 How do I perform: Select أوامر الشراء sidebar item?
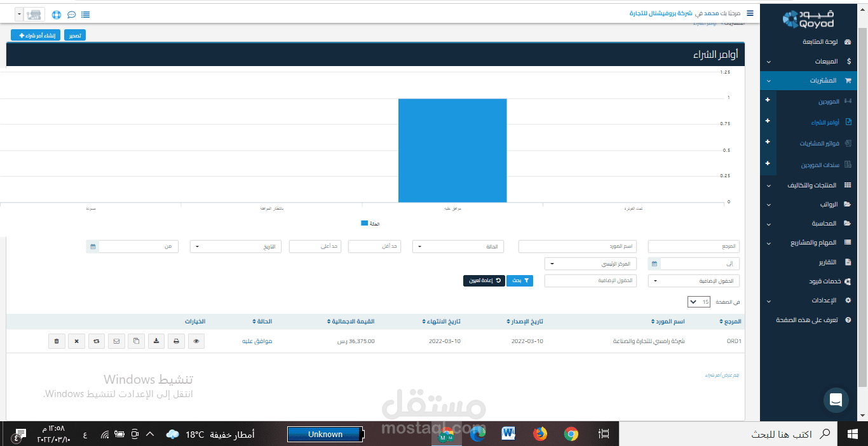click(825, 122)
